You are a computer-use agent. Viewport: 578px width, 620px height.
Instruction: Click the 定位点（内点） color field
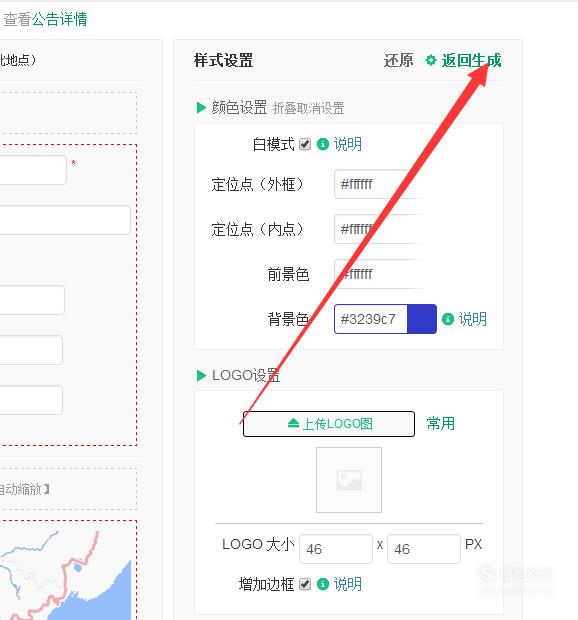pos(378,229)
